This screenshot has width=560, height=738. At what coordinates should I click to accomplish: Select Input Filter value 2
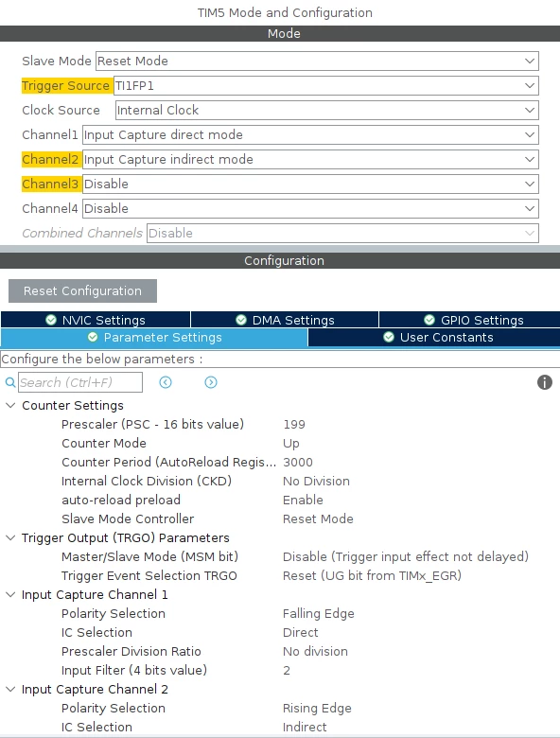287,670
